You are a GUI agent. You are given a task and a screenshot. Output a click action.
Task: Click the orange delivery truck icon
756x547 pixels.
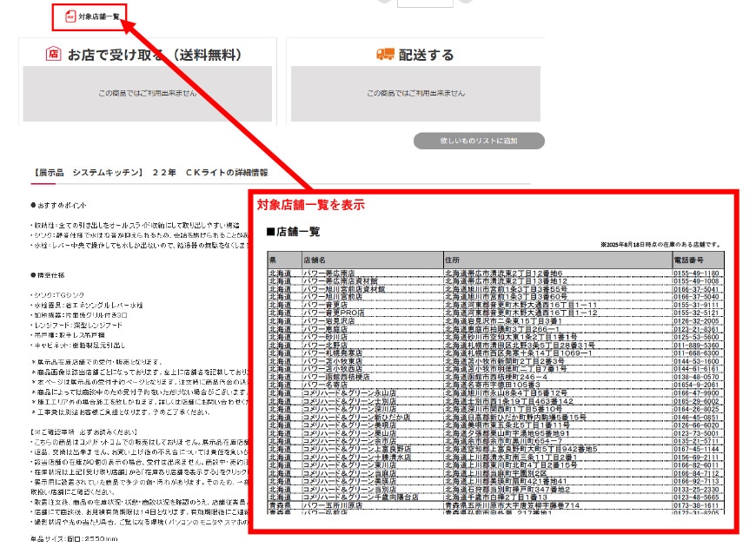click(386, 55)
